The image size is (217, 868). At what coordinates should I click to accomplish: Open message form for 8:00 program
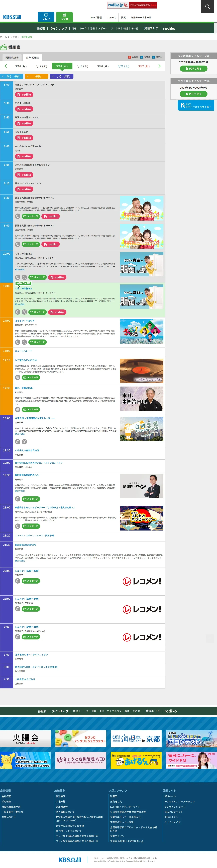click(x=31, y=244)
